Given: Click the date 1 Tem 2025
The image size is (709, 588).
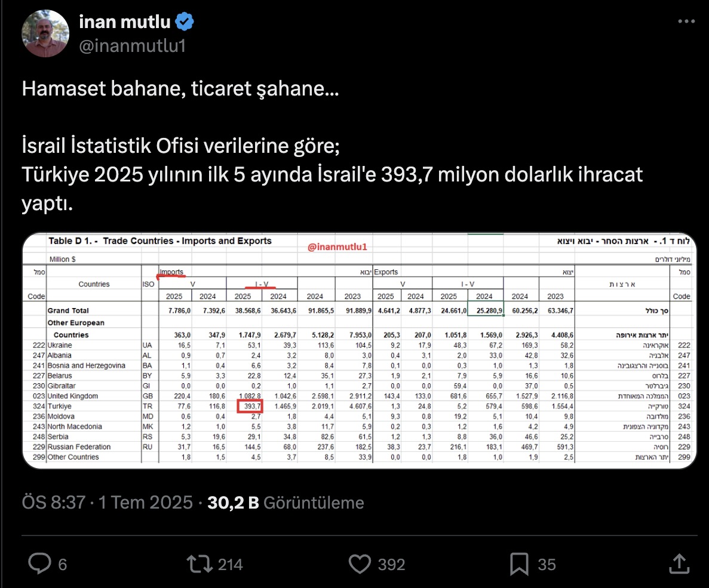Looking at the screenshot, I should coord(146,503).
